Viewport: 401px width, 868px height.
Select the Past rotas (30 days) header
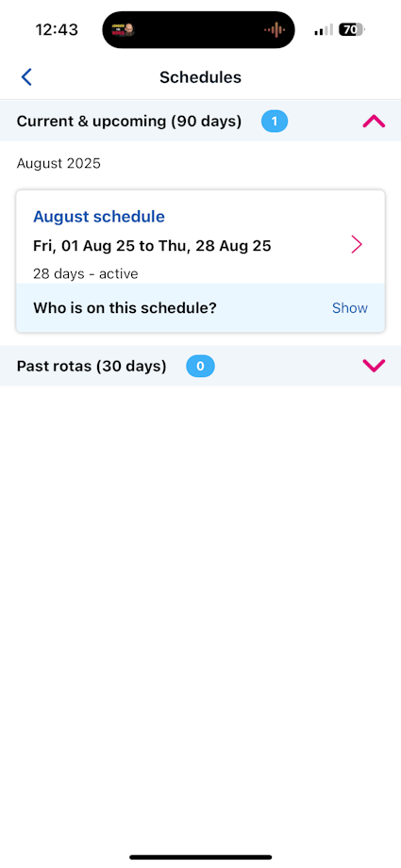tap(200, 366)
